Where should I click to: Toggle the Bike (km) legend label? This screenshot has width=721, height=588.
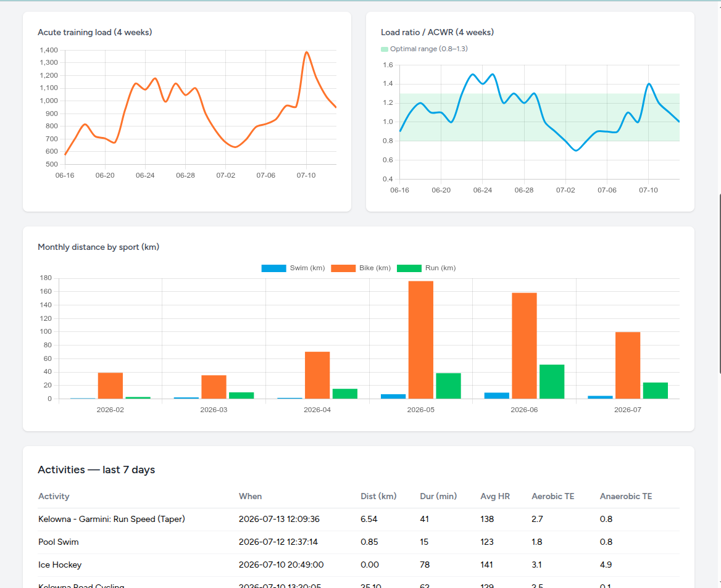click(375, 268)
